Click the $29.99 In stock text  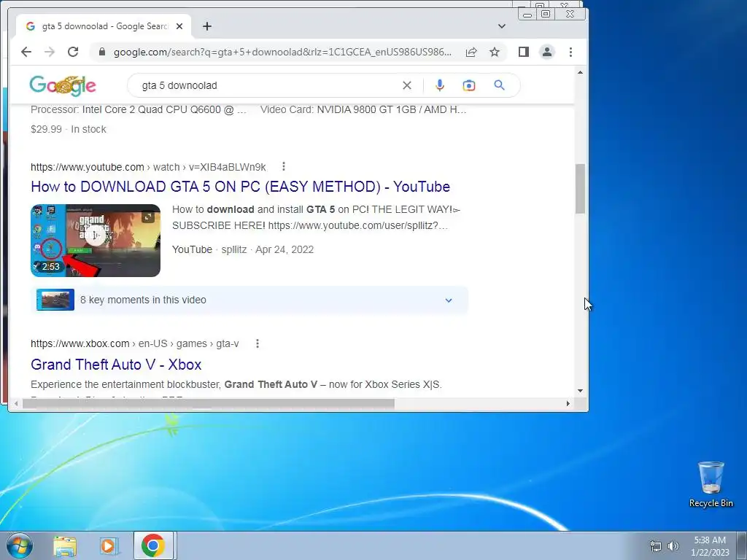point(69,130)
